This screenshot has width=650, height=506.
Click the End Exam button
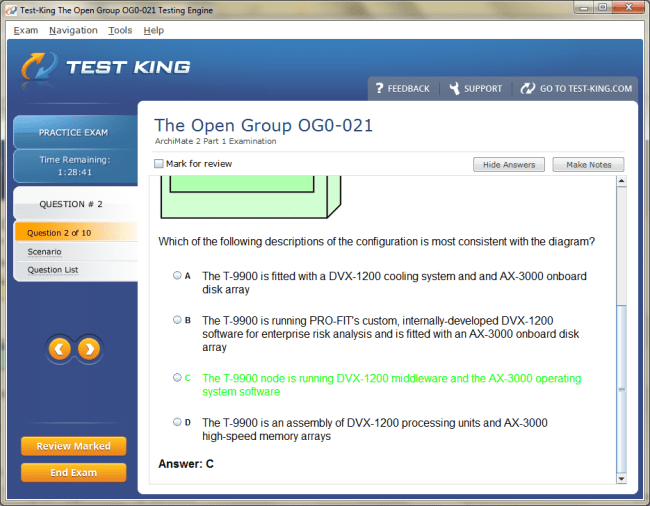click(73, 473)
